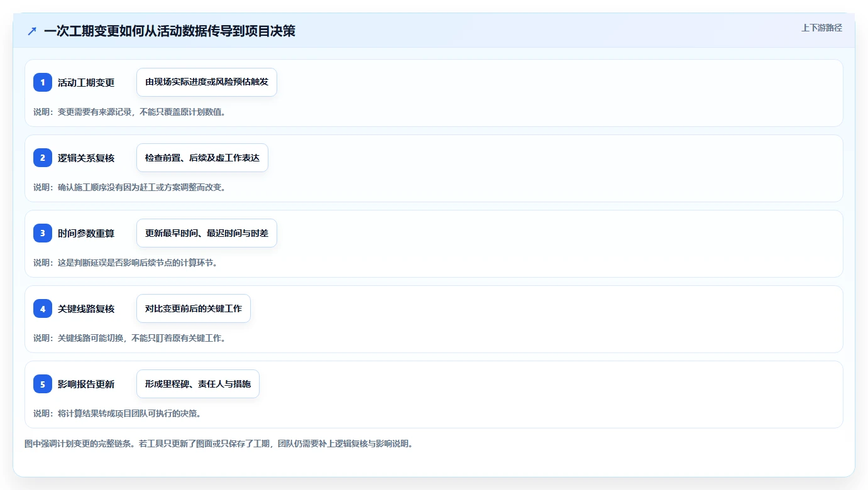Click the 时间参数重算 step heading
Screen dimensions: 868x490
(x=86, y=233)
